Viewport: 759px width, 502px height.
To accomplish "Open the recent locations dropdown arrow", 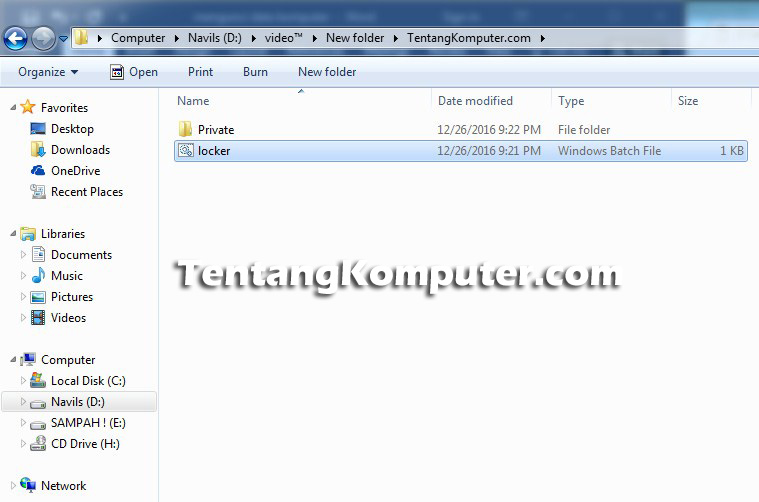I will (63, 39).
